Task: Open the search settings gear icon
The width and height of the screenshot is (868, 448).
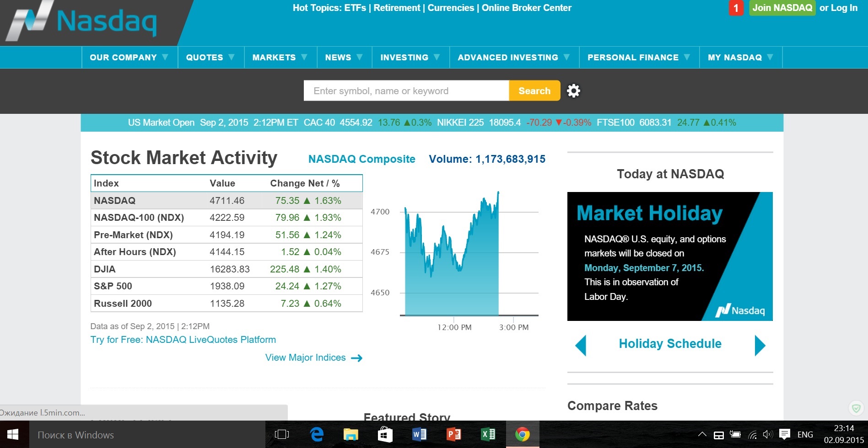Action: [x=573, y=91]
